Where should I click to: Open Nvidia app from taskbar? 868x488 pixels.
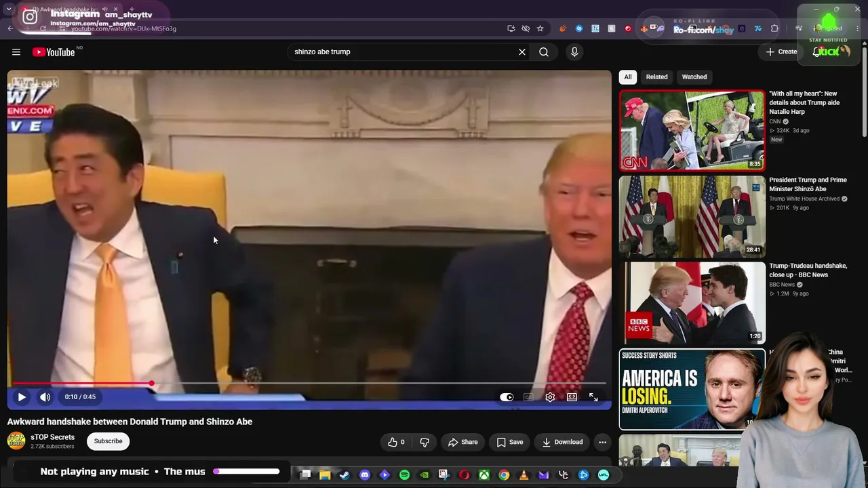tap(425, 475)
